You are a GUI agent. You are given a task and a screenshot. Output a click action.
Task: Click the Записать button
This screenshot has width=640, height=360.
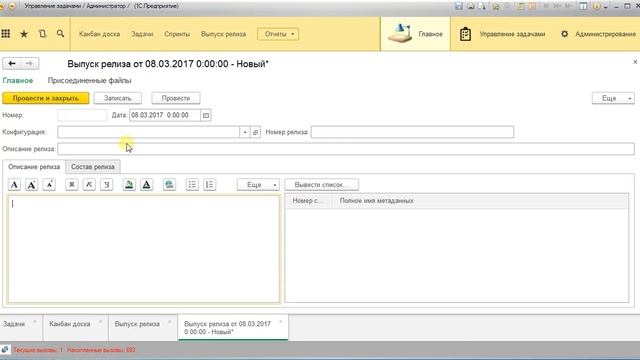pos(118,98)
